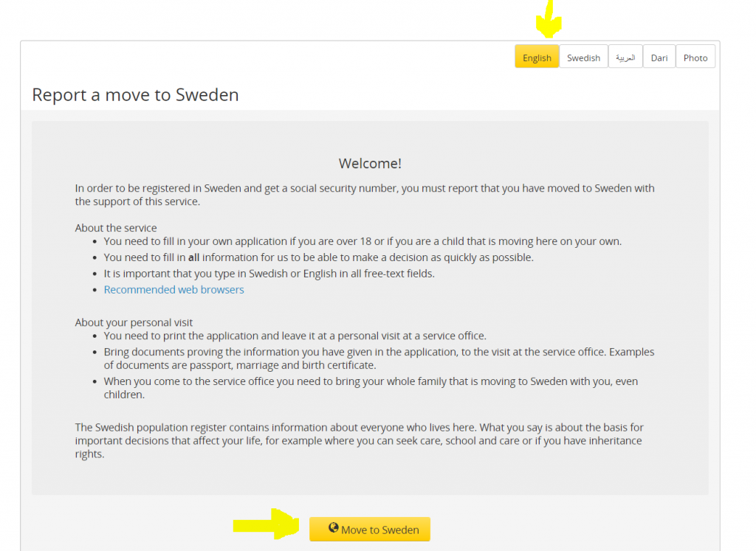The image size is (756, 551).
Task: Click the bullet about typing in free-text fields
Action: click(x=269, y=274)
